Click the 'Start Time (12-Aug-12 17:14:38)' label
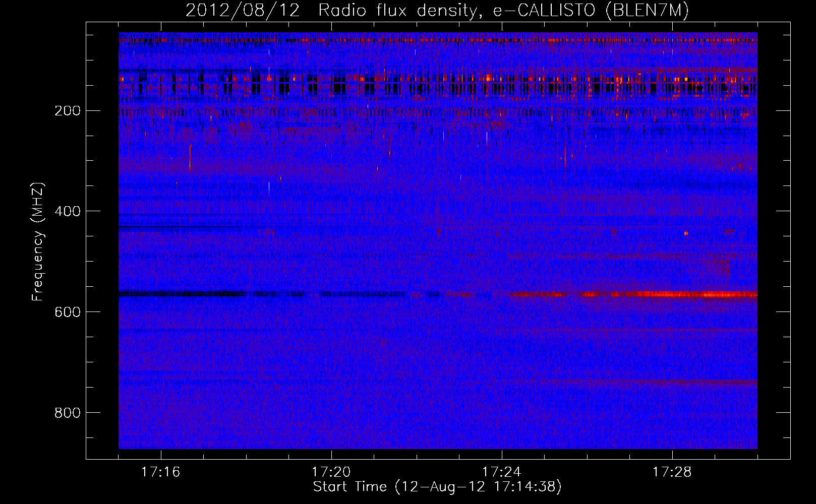 pos(437,487)
